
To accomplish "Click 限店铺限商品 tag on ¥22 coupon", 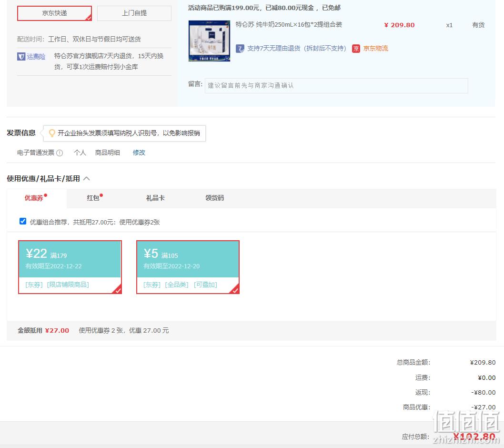I will (x=68, y=285).
